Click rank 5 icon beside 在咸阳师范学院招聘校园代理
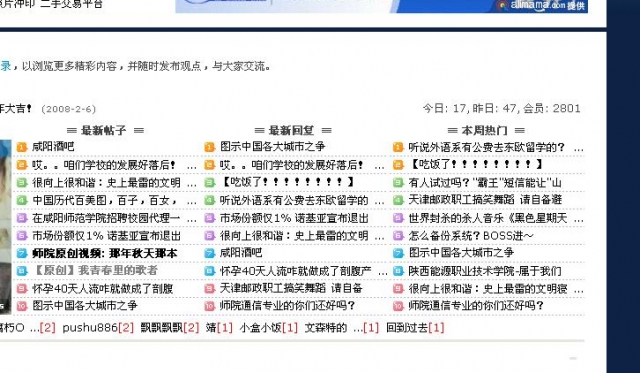Screen dimensions: 640x373 [x=22, y=218]
